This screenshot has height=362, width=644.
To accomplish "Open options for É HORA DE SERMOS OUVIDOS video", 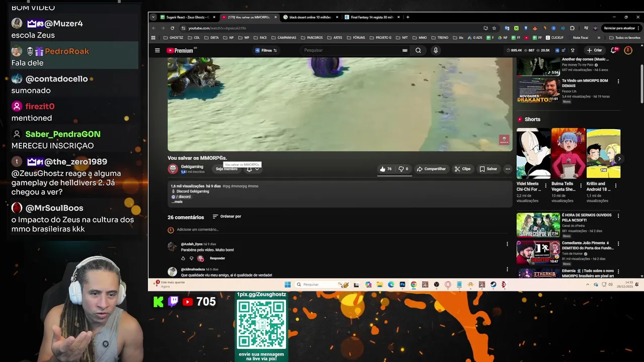I will 618,216.
